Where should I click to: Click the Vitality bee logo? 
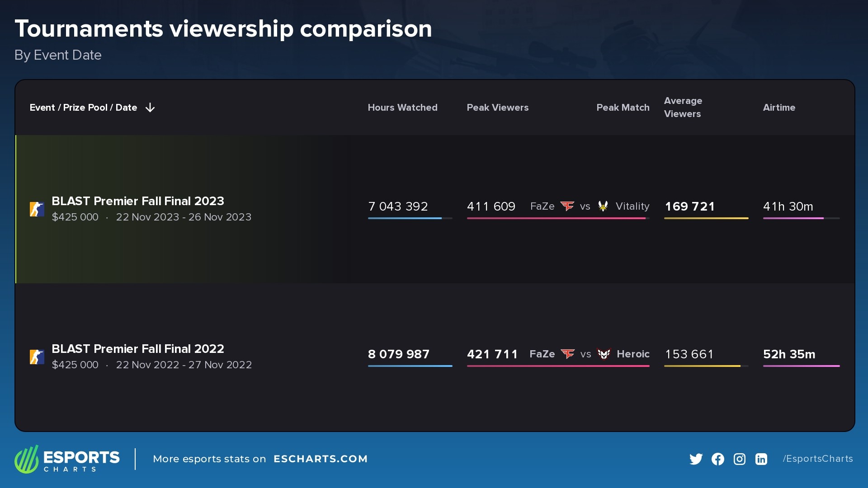point(603,206)
